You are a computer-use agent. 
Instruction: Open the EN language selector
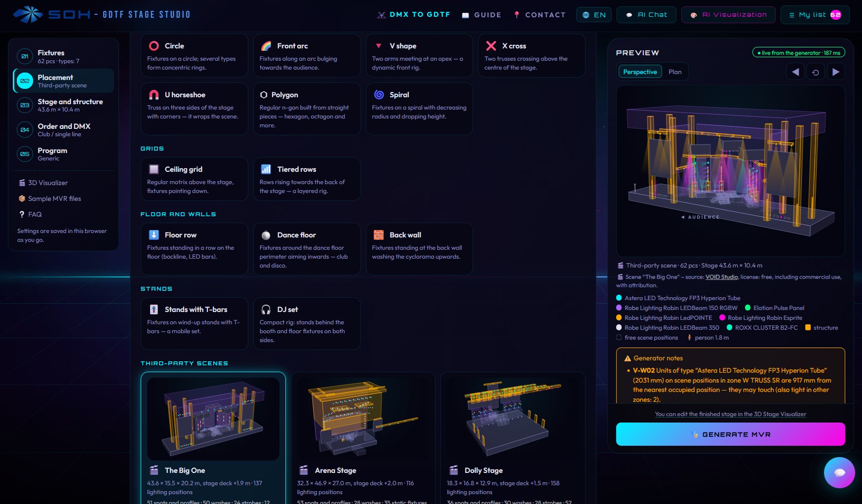click(594, 15)
